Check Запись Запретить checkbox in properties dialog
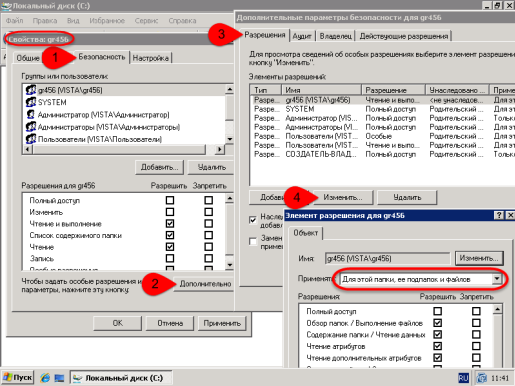The width and height of the screenshot is (515, 386). tap(209, 258)
